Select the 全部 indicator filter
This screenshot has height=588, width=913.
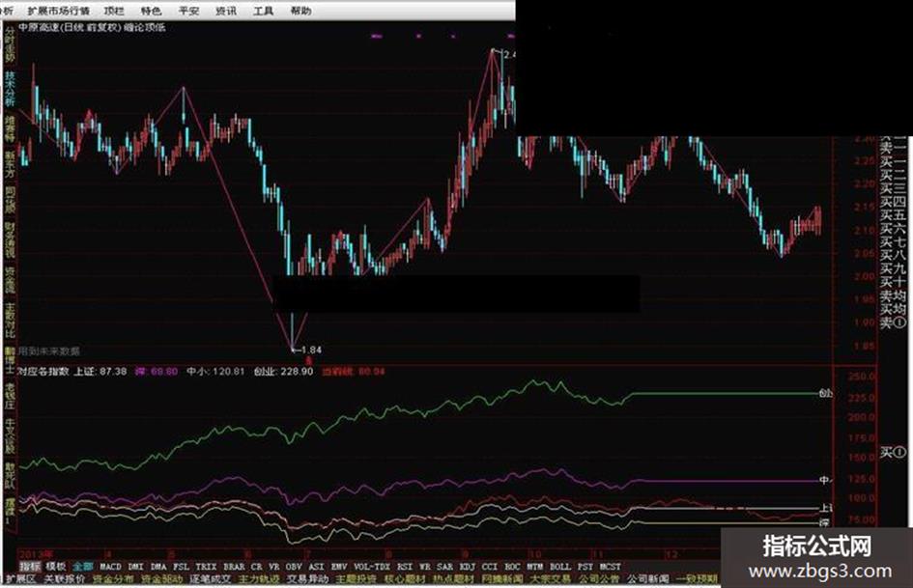(x=82, y=567)
